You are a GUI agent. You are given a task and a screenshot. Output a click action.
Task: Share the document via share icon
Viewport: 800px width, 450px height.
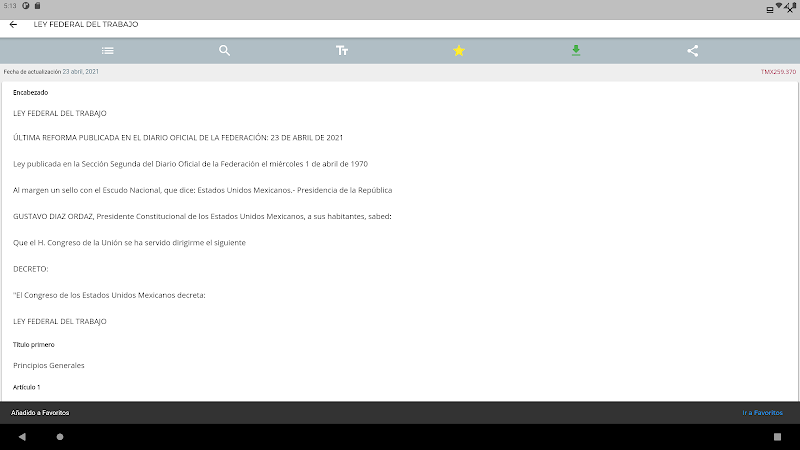(693, 51)
